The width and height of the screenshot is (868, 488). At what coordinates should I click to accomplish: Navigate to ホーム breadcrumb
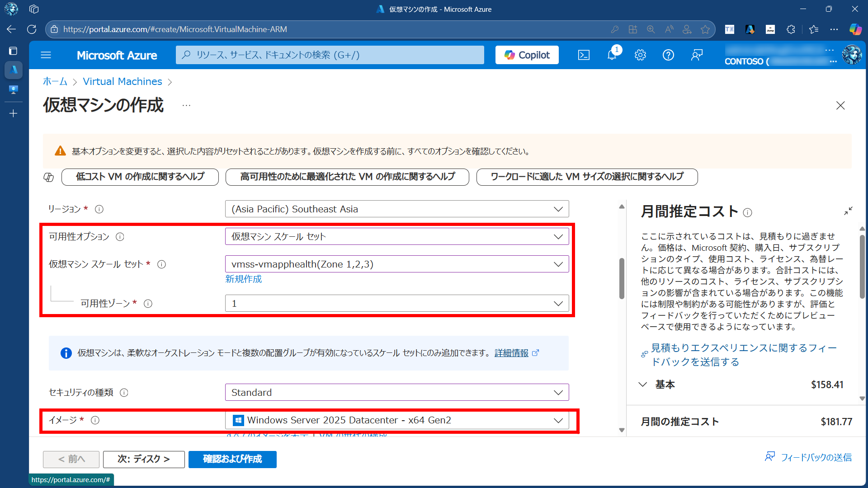55,81
